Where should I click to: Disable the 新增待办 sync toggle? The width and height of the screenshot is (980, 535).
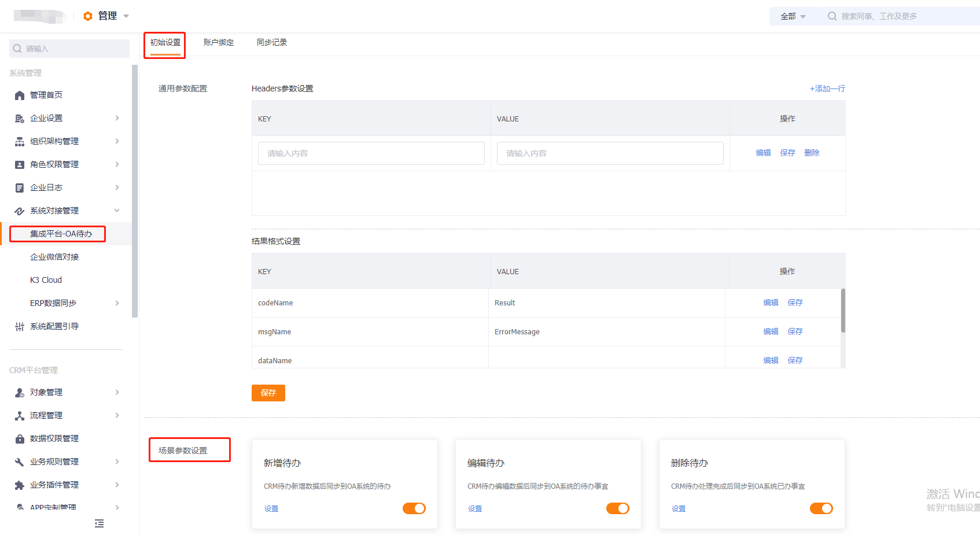coord(414,508)
